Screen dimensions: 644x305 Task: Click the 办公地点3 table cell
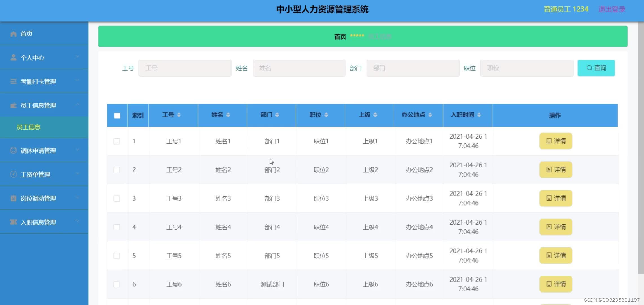pyautogui.click(x=419, y=199)
